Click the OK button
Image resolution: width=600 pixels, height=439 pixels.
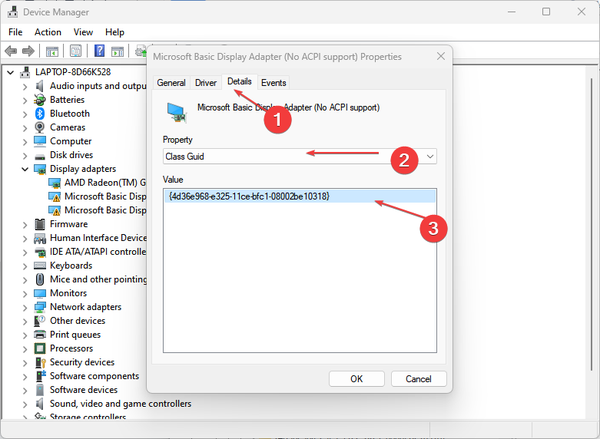tap(357, 379)
